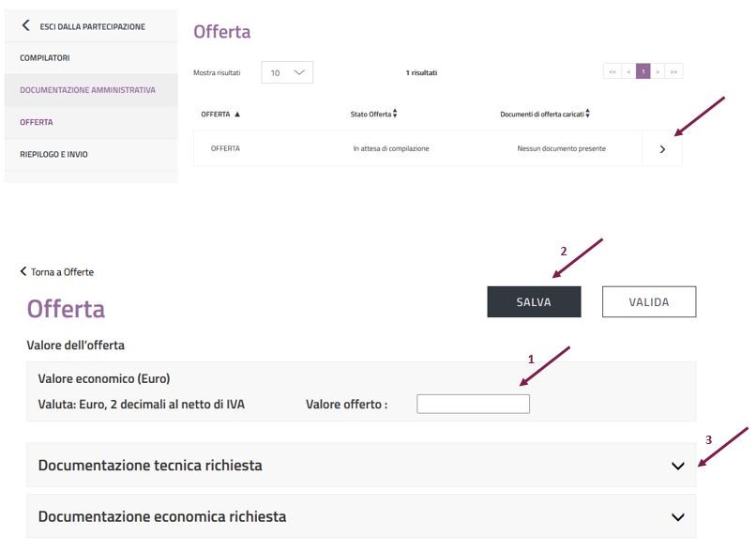Jump to first page of results

(x=612, y=72)
